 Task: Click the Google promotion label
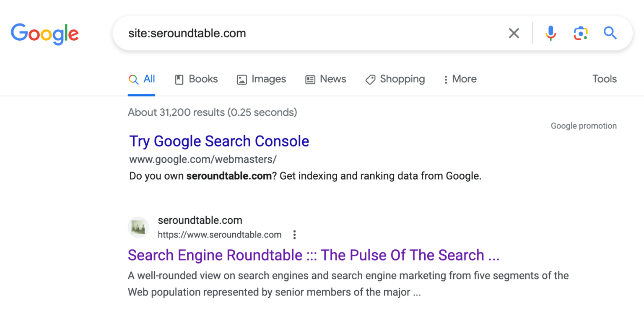tap(583, 125)
